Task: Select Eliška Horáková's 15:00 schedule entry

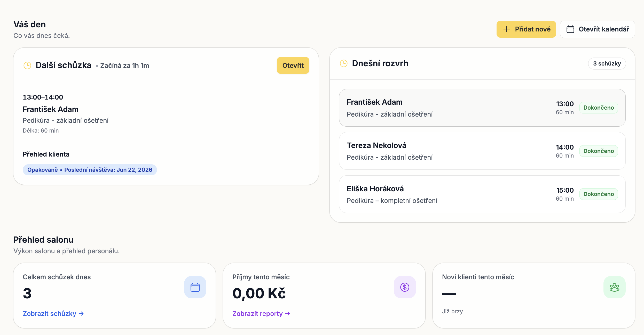Action: [482, 194]
